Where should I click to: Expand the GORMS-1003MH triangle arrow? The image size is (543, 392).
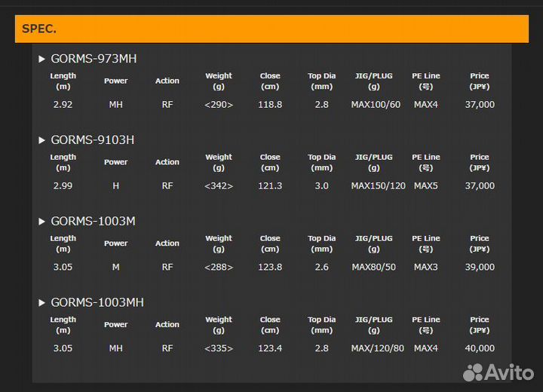(41, 302)
